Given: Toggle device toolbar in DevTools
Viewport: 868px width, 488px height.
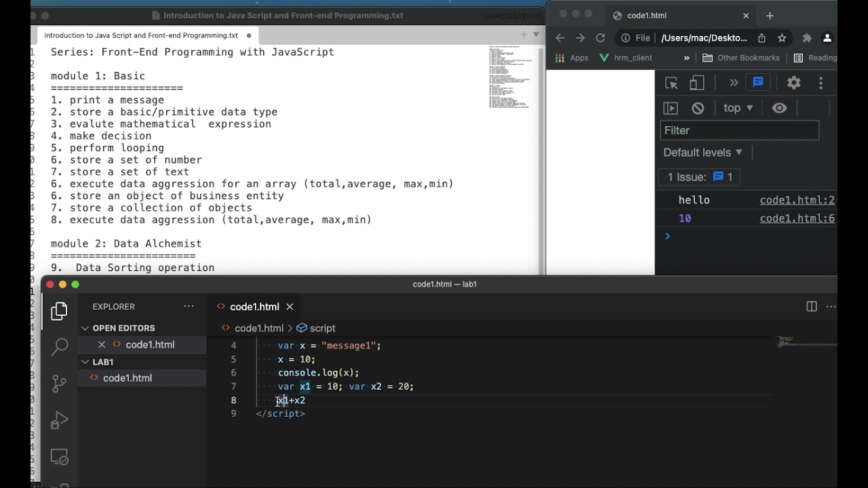Looking at the screenshot, I should (x=696, y=83).
